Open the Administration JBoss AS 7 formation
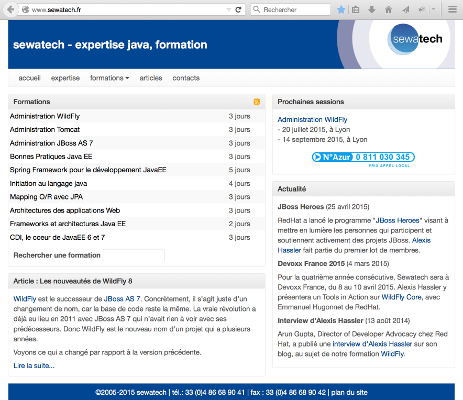The height and width of the screenshot is (400, 463). click(137, 143)
